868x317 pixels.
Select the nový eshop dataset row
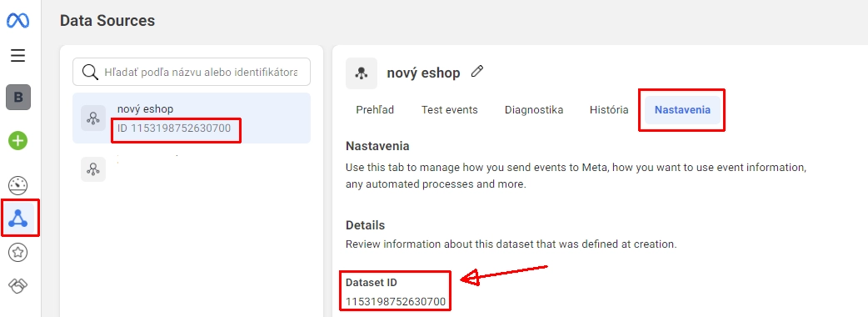click(x=192, y=118)
